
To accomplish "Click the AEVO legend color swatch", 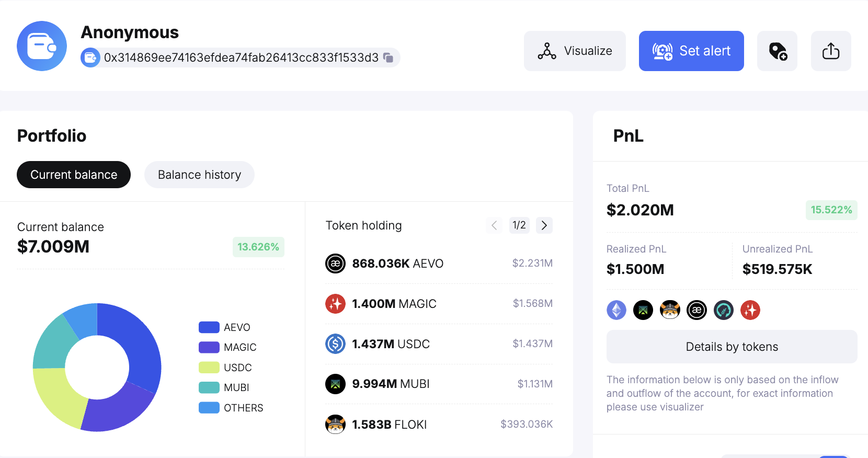I will tap(209, 327).
